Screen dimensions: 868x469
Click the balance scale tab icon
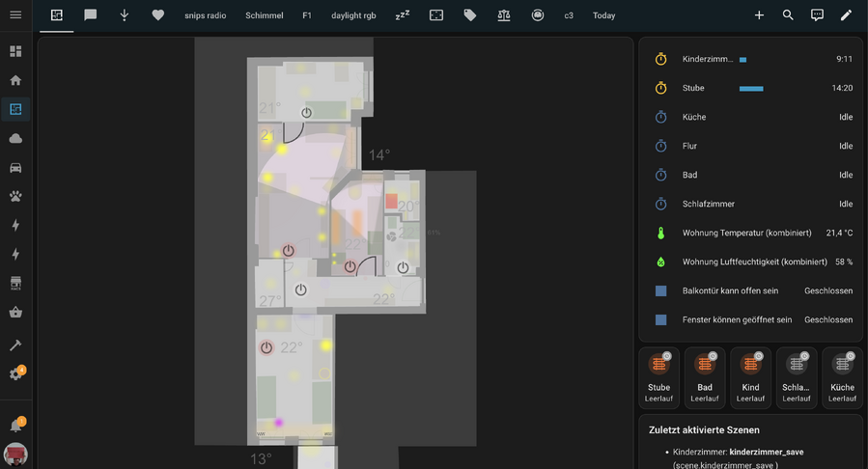pos(504,15)
